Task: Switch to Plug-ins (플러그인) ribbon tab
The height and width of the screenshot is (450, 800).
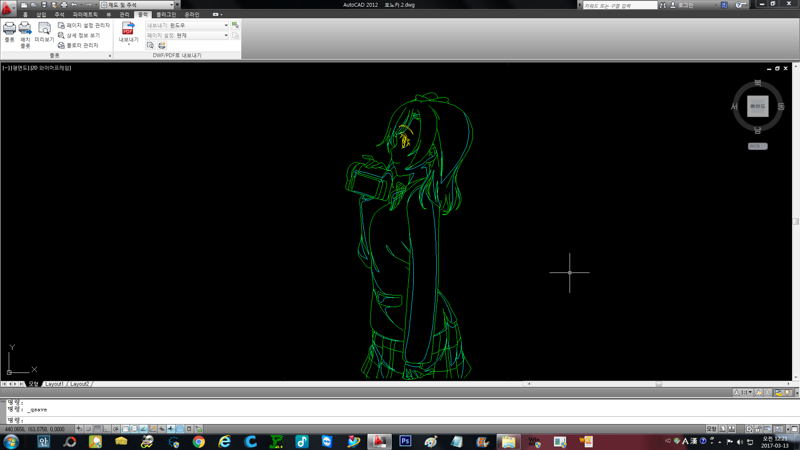Action: click(166, 15)
